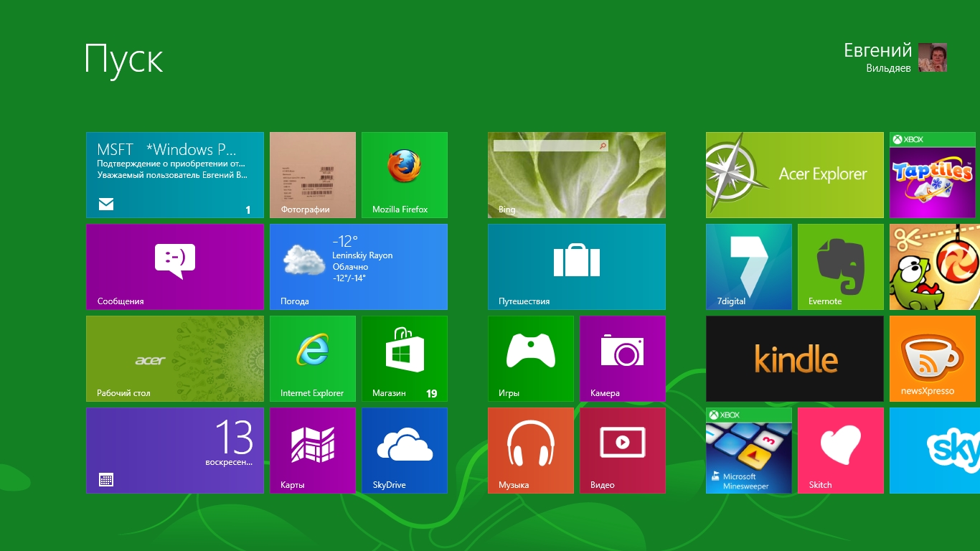Screen dimensions: 980x551
Task: Click the Вильдяев surname text
Action: click(888, 68)
